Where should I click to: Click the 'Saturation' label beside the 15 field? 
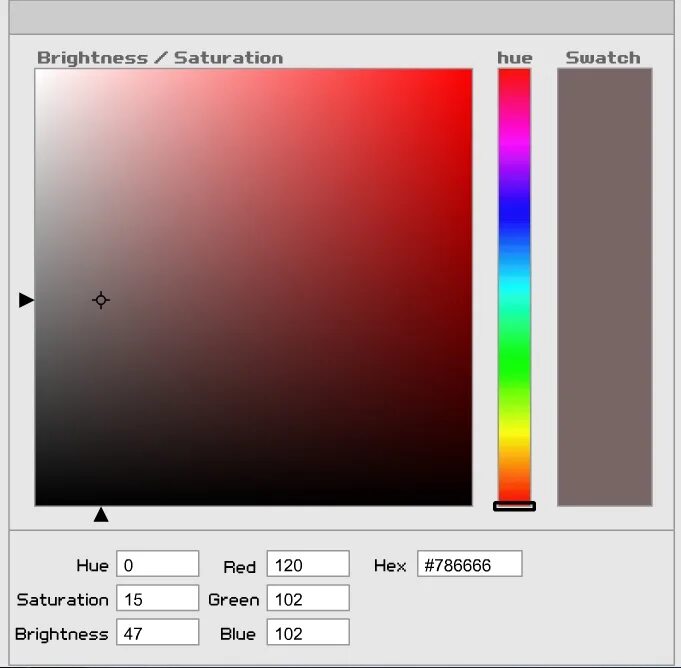point(63,600)
